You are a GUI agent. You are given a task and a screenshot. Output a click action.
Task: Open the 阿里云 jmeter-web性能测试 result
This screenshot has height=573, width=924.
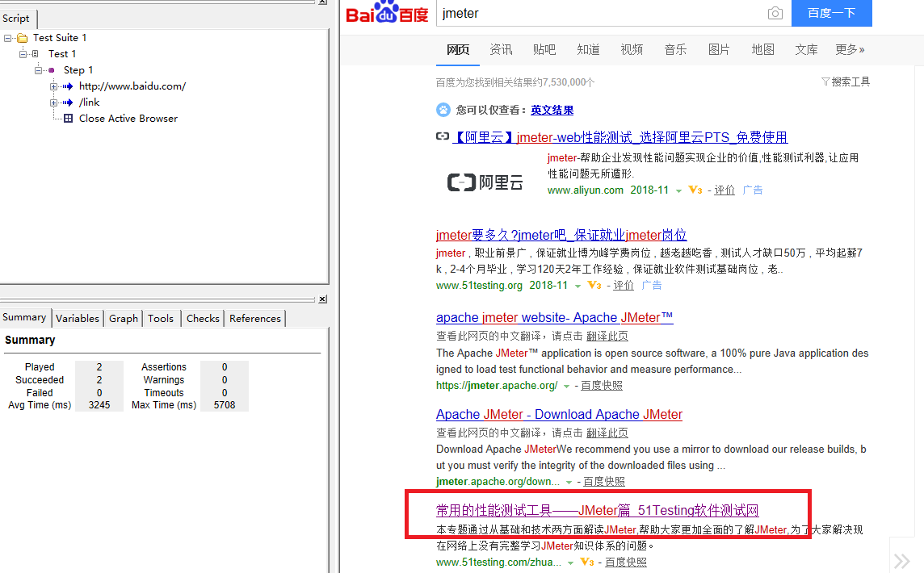[x=620, y=137]
